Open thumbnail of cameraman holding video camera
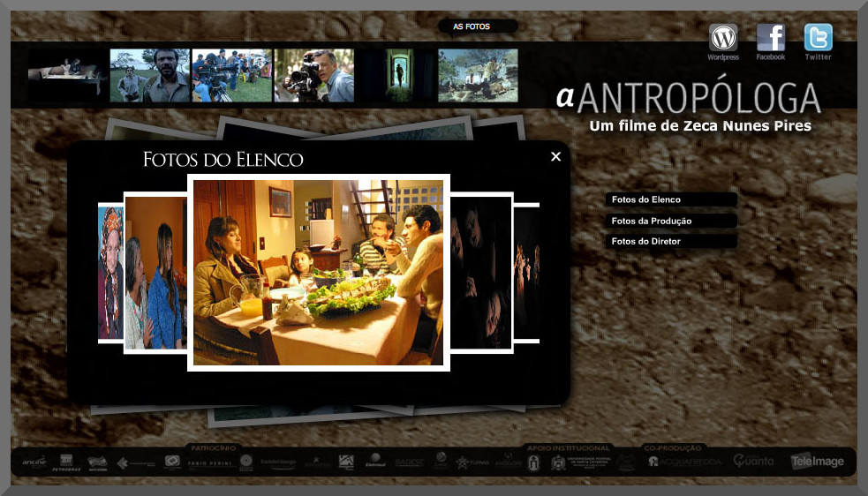This screenshot has width=868, height=496. click(x=314, y=75)
